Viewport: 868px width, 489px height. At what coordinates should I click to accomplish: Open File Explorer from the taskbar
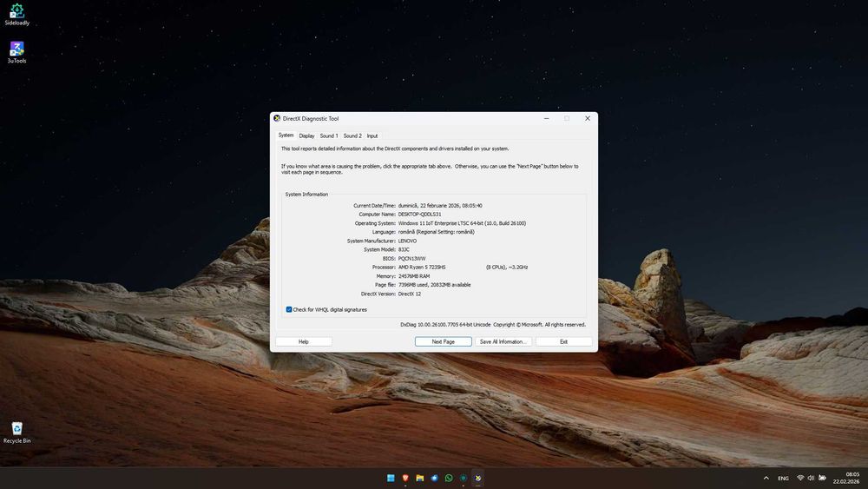419,478
